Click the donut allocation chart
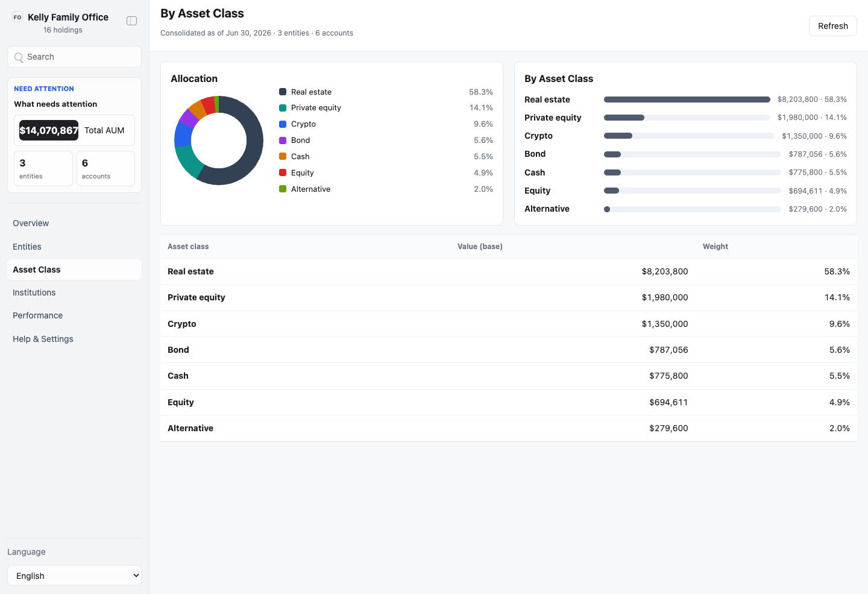This screenshot has height=594, width=868. [x=219, y=141]
